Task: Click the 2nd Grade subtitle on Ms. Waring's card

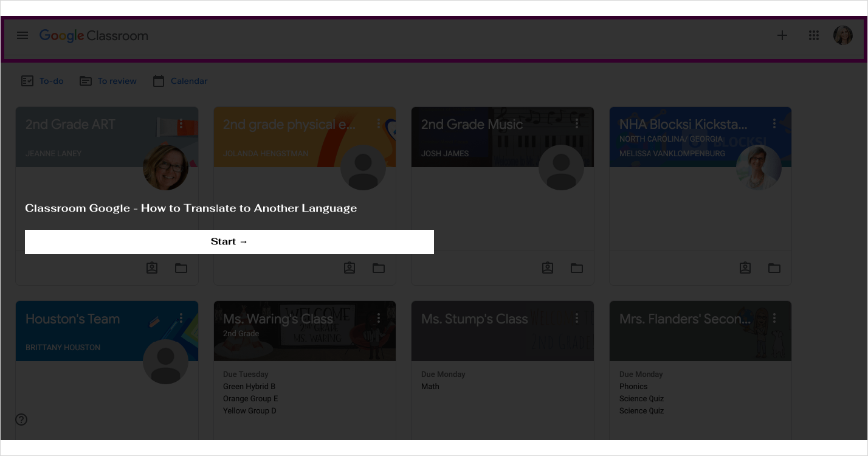Action: pos(241,333)
